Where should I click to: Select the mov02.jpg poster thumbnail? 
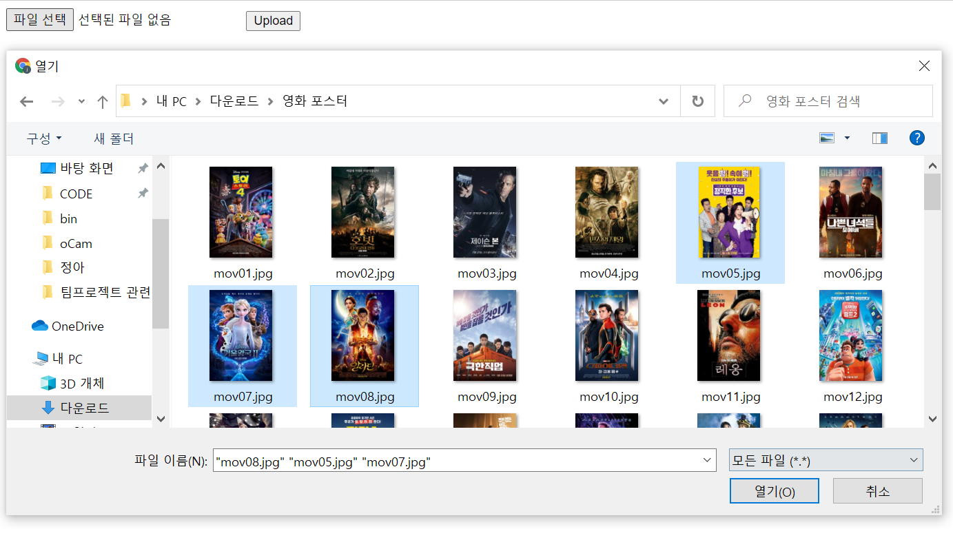coord(362,212)
